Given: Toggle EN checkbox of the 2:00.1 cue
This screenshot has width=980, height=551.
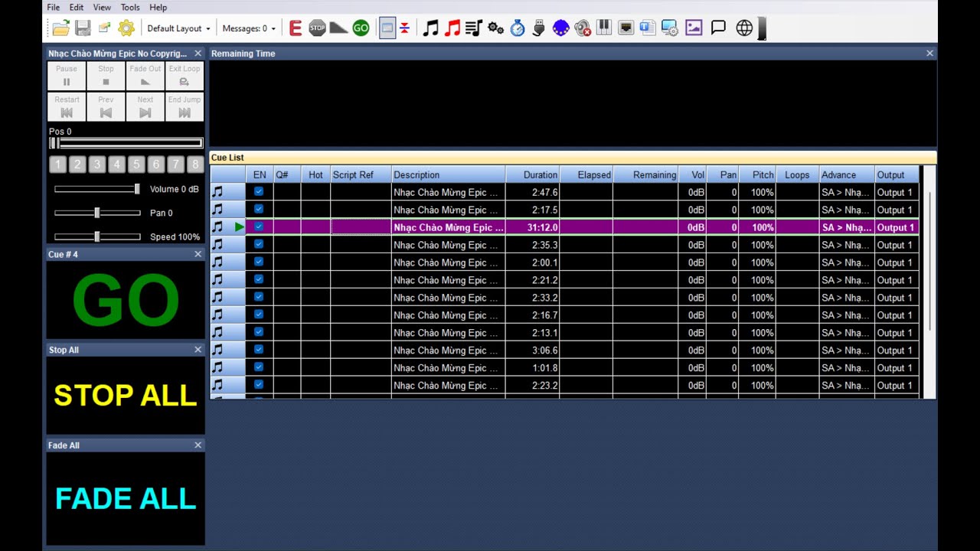Looking at the screenshot, I should pos(259,262).
